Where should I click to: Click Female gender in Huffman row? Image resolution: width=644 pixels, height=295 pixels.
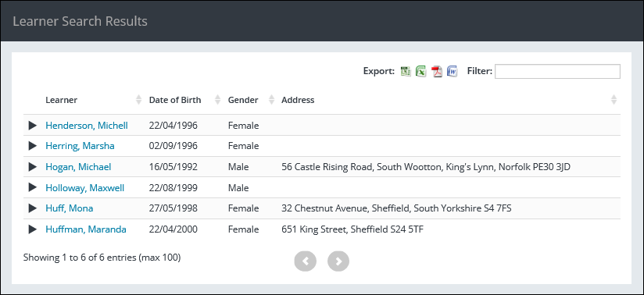(244, 229)
